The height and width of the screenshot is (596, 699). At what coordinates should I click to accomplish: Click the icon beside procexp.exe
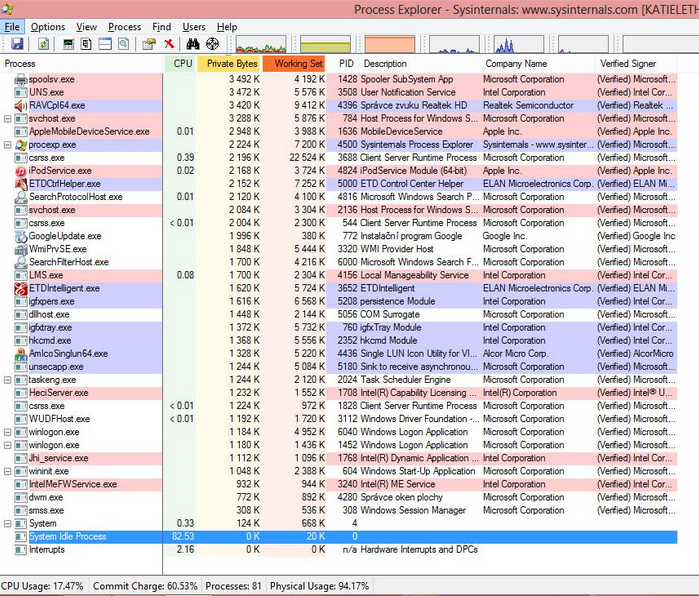click(21, 145)
